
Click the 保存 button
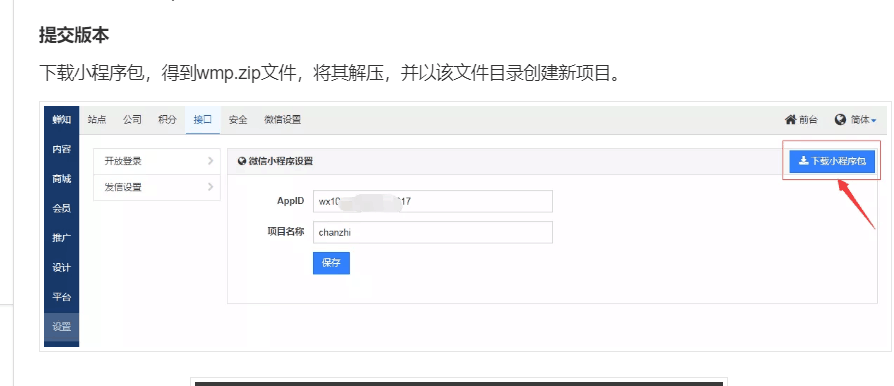[x=331, y=263]
